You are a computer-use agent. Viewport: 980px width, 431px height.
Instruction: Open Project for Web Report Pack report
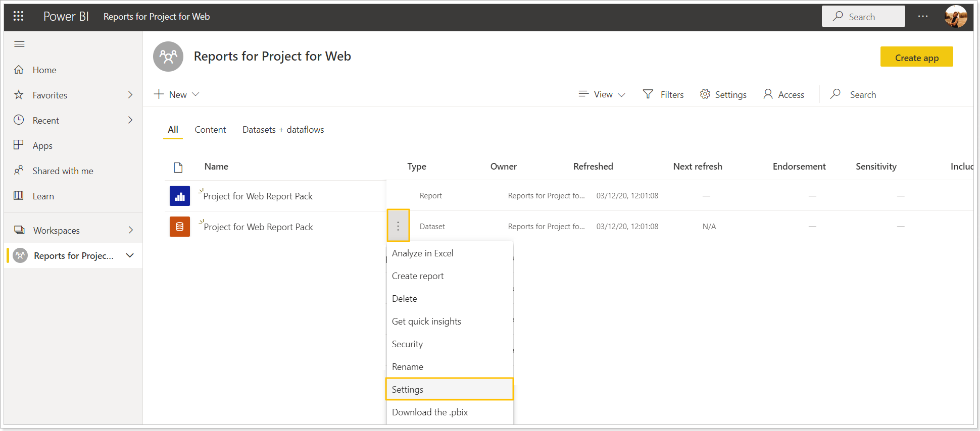pyautogui.click(x=258, y=196)
